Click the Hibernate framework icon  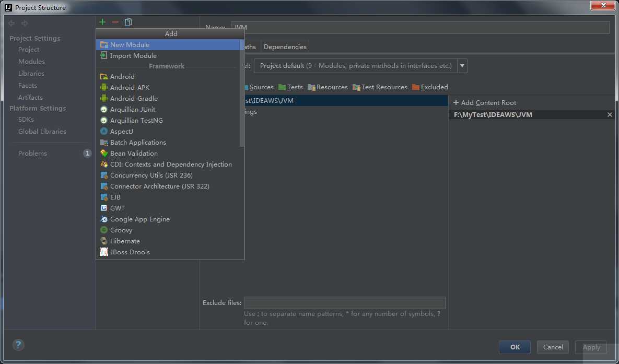pos(104,241)
